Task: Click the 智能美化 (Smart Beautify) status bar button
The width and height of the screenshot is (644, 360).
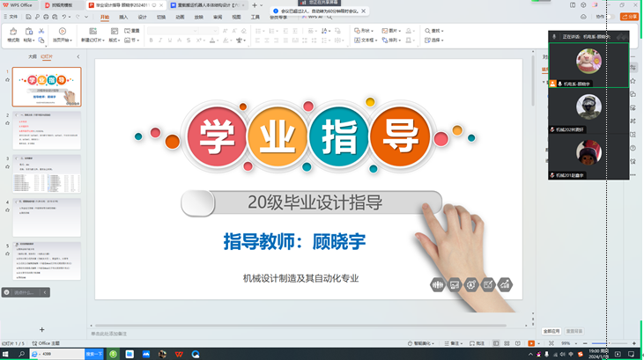Action: (424, 343)
